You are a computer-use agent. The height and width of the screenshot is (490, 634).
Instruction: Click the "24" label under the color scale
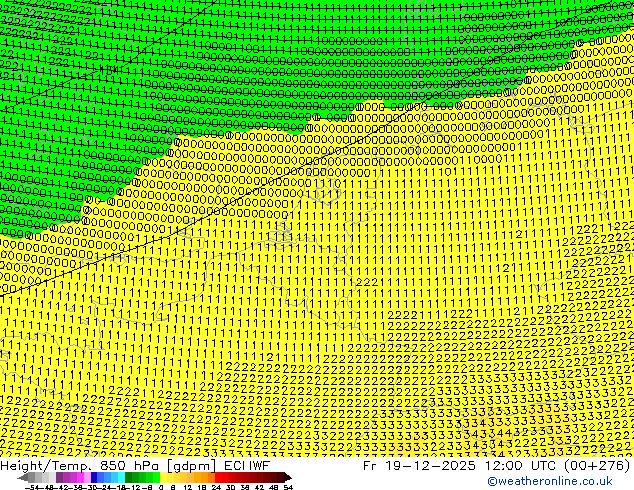tap(216, 487)
